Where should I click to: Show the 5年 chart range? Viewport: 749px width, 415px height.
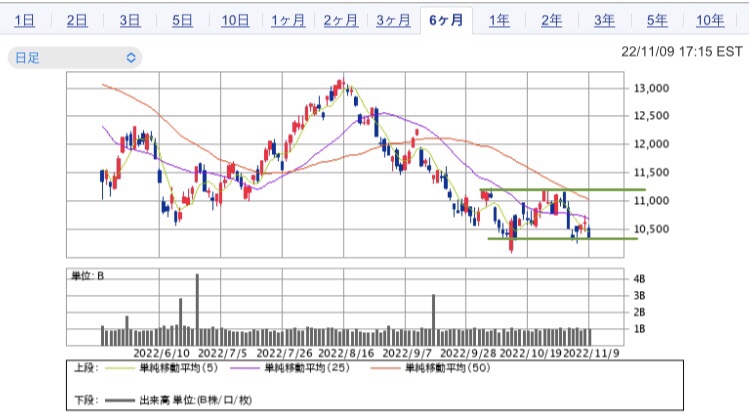tap(657, 21)
